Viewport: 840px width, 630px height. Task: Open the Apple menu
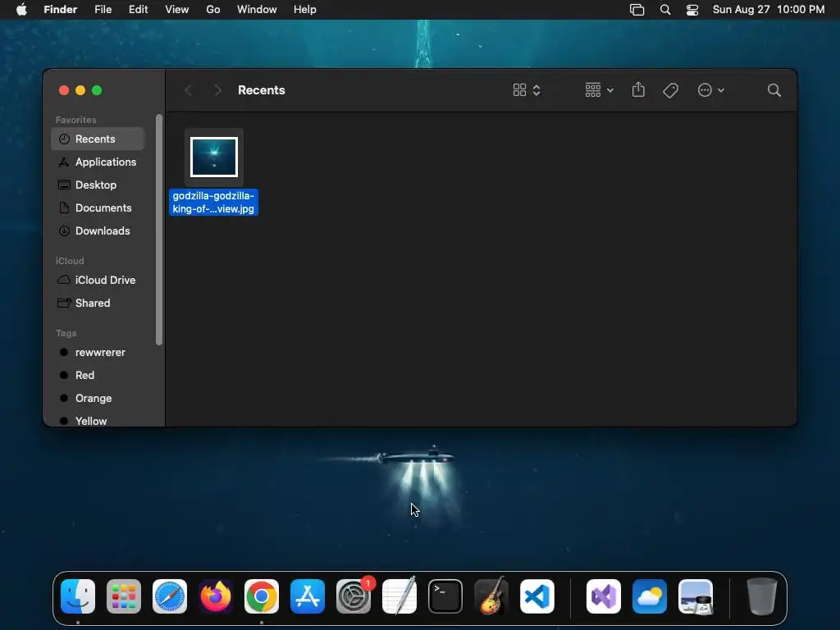coord(21,10)
